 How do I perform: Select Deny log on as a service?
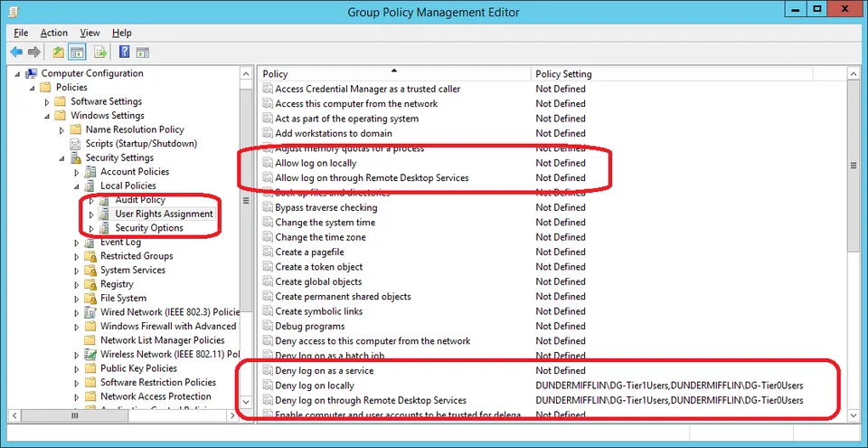pyautogui.click(x=325, y=370)
